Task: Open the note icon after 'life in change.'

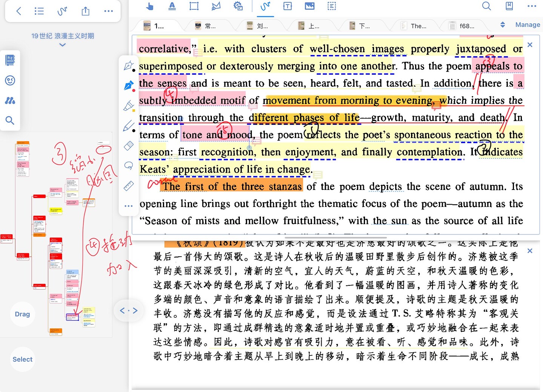Action: pyautogui.click(x=318, y=175)
